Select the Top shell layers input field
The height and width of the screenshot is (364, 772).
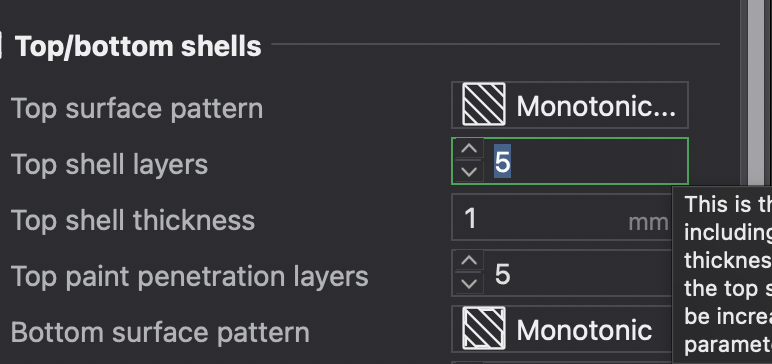coord(570,161)
